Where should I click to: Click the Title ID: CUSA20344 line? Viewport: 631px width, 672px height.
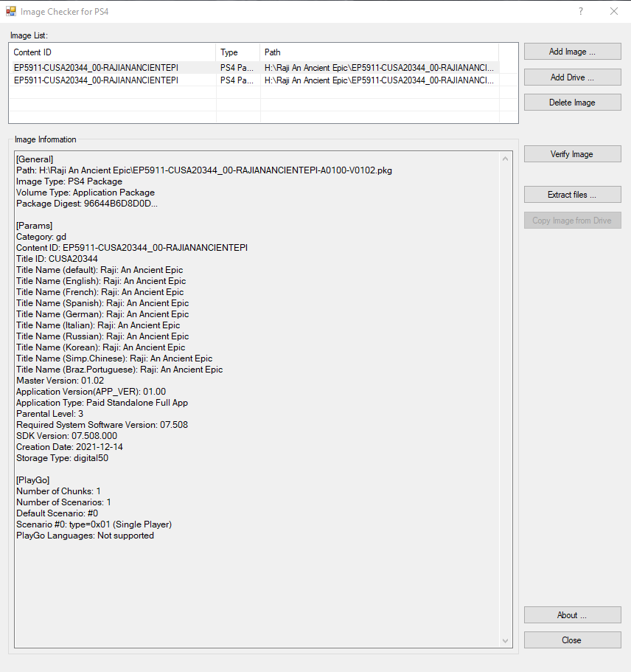coord(57,259)
